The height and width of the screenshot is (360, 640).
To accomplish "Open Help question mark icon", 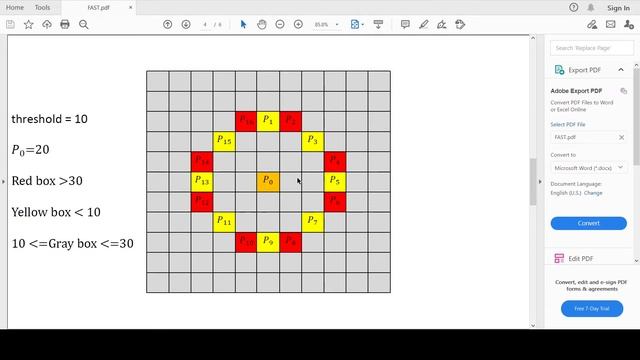I will pos(573,7).
